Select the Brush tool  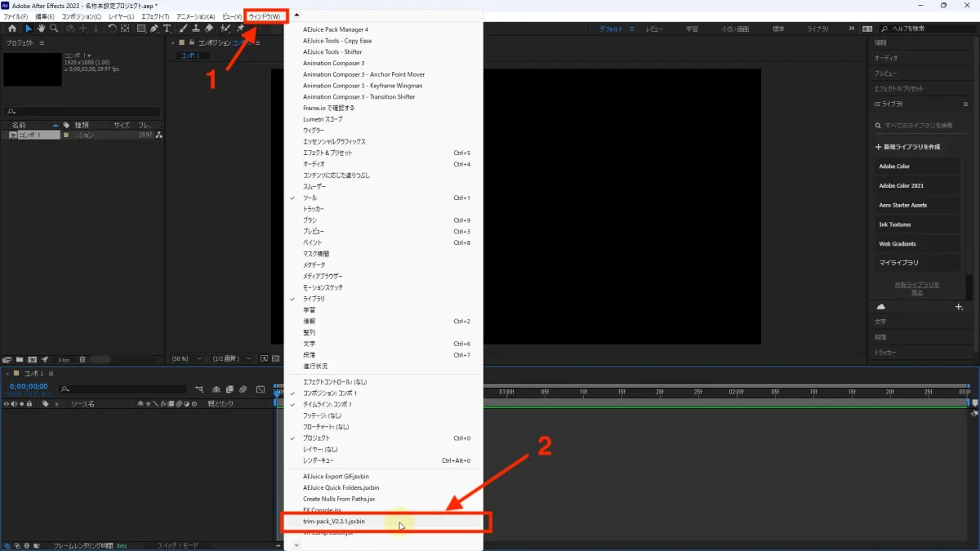(184, 29)
